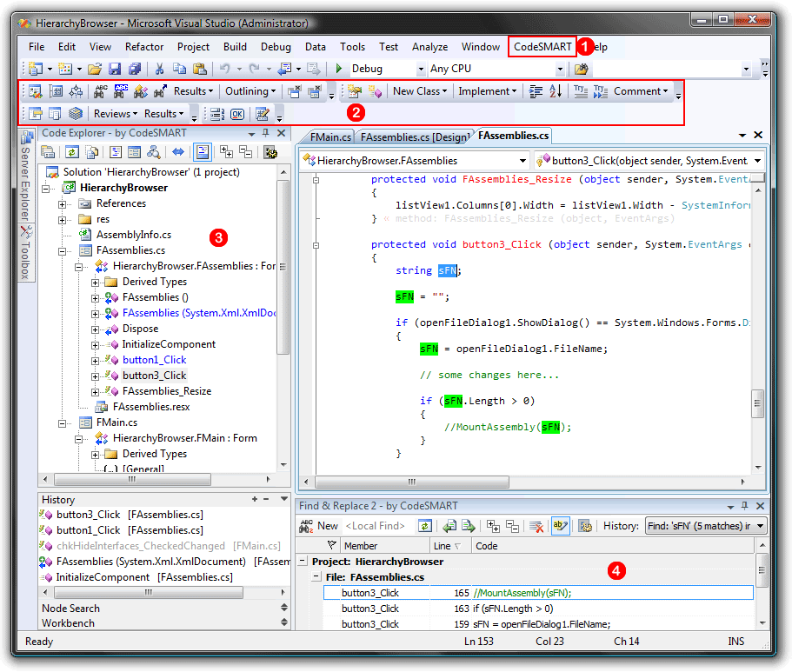Click the Save floppy disk icon

[x=115, y=69]
